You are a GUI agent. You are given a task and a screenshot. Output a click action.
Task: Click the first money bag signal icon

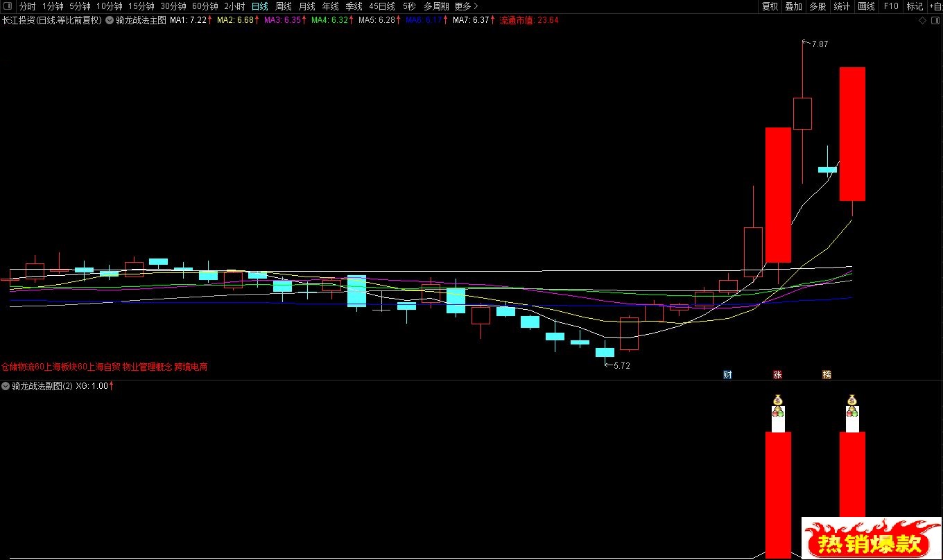778,400
